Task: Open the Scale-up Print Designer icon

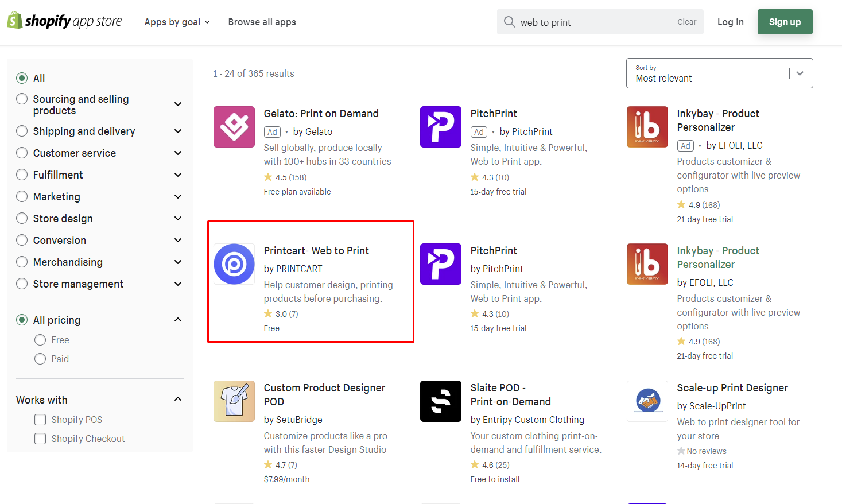Action: click(647, 401)
